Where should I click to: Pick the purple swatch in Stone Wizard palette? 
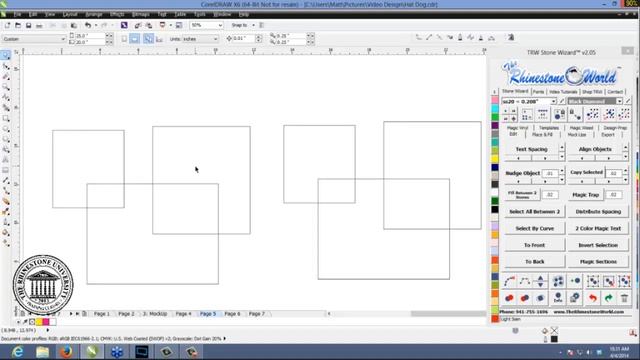coord(495,125)
